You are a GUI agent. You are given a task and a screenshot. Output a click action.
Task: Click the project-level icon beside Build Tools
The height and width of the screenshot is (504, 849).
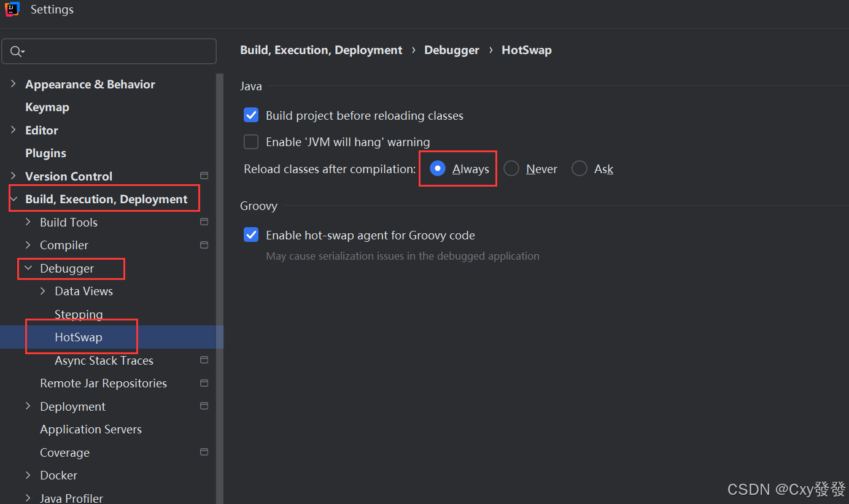(x=204, y=222)
